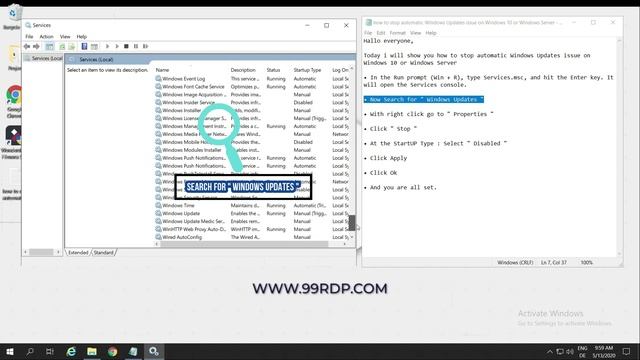Click the services list vertical scrollbar thumb
This screenshot has height=360, width=640.
(x=352, y=223)
